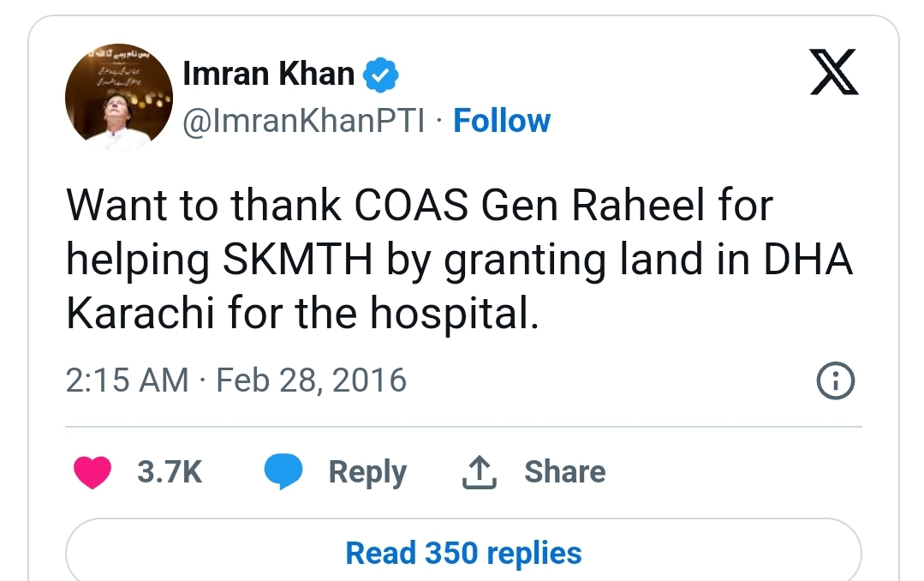The height and width of the screenshot is (581, 924).
Task: Click the Reply text label
Action: click(x=367, y=472)
